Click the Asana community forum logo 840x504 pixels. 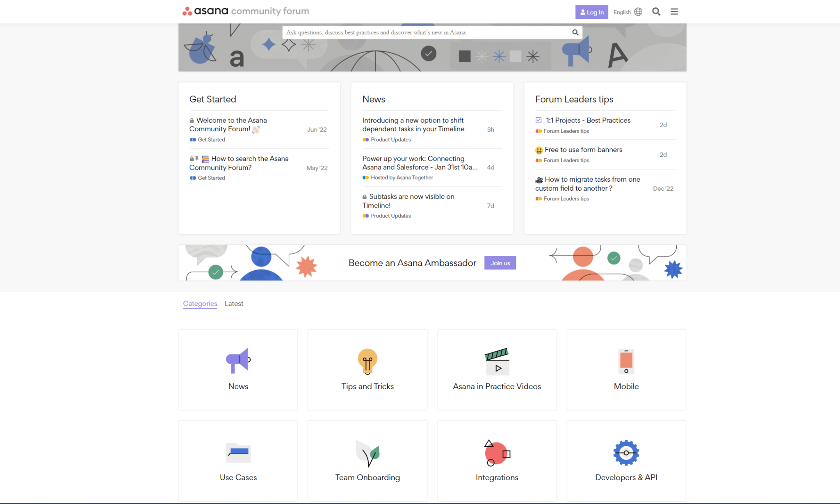[245, 11]
